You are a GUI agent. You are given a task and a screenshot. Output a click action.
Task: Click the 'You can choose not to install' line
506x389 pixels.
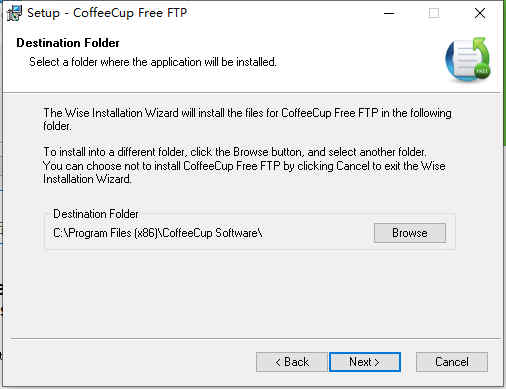point(244,166)
